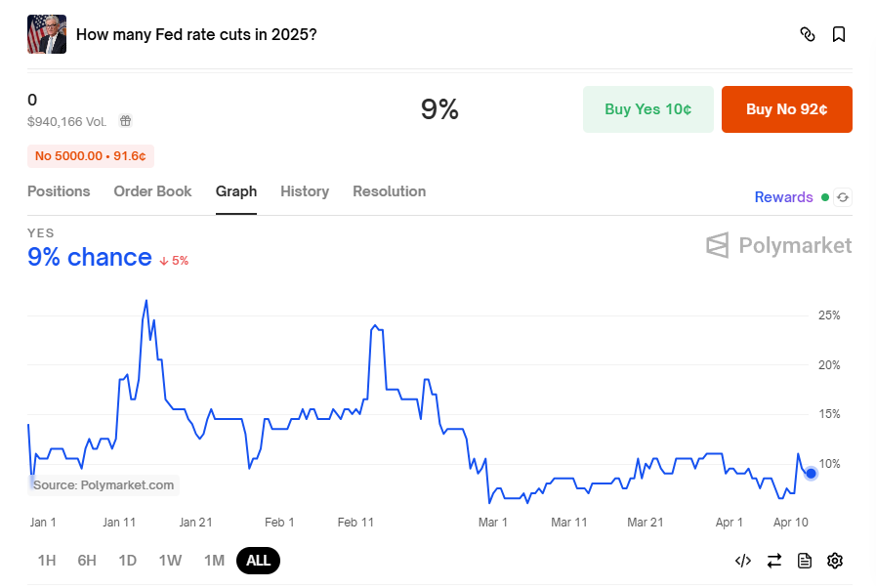
Task: Select the 1D time range
Action: tap(127, 561)
